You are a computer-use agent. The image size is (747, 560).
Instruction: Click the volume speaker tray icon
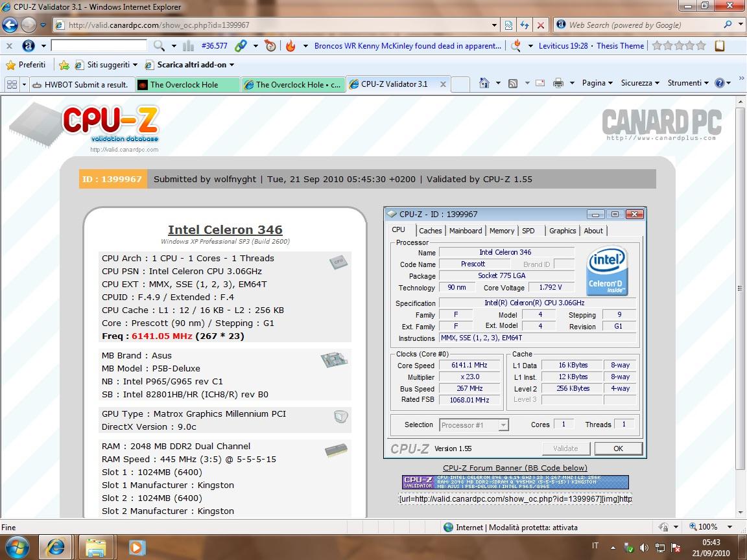coord(644,548)
